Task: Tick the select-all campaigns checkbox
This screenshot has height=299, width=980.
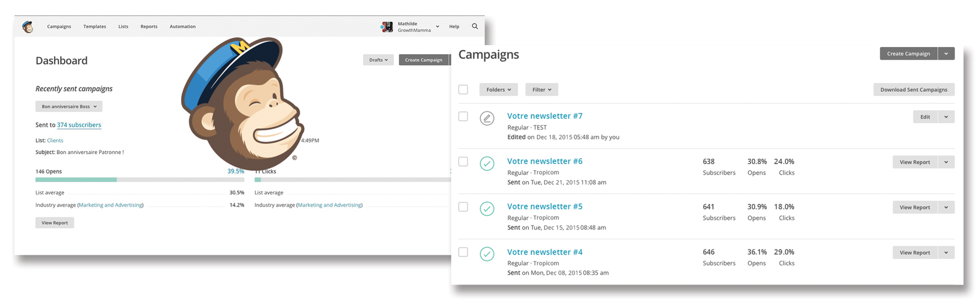Action: (x=463, y=90)
